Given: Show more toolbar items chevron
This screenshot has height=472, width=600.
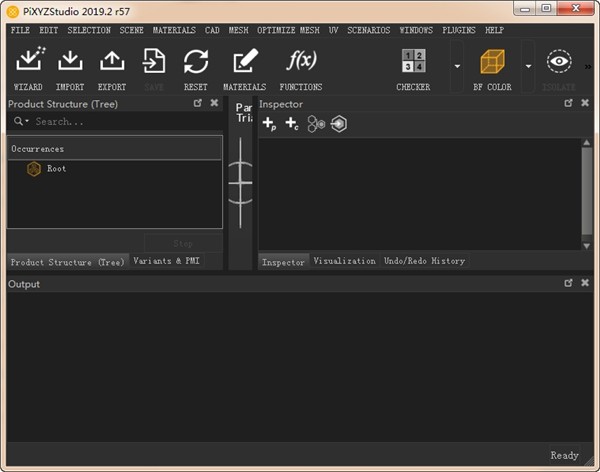Looking at the screenshot, I should 588,67.
